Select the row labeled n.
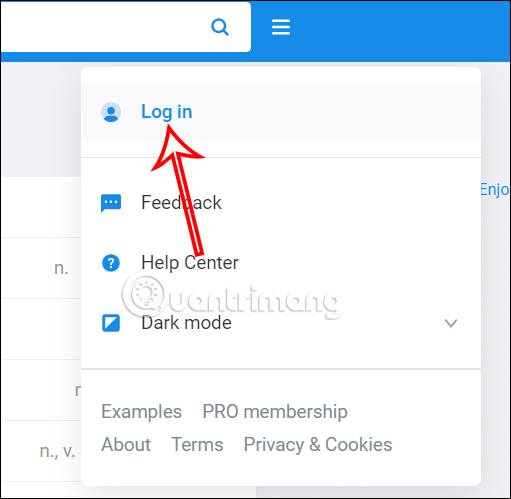The width and height of the screenshot is (511, 499). click(x=41, y=268)
